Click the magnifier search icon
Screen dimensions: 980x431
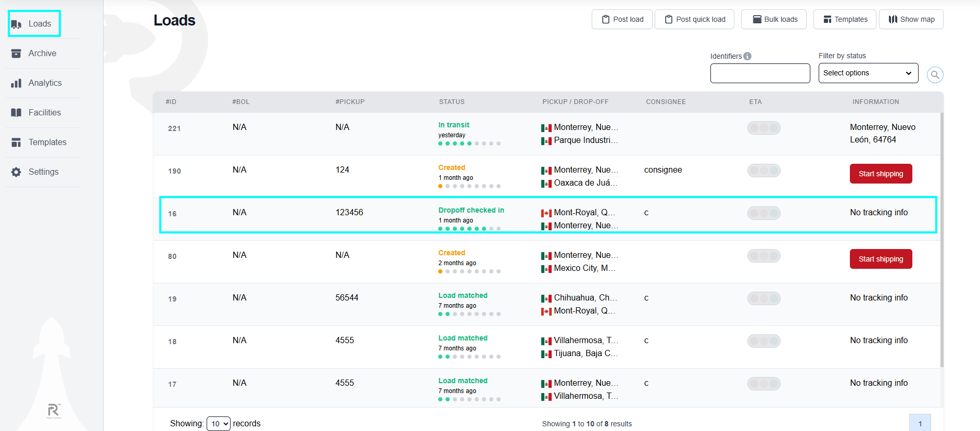click(935, 75)
